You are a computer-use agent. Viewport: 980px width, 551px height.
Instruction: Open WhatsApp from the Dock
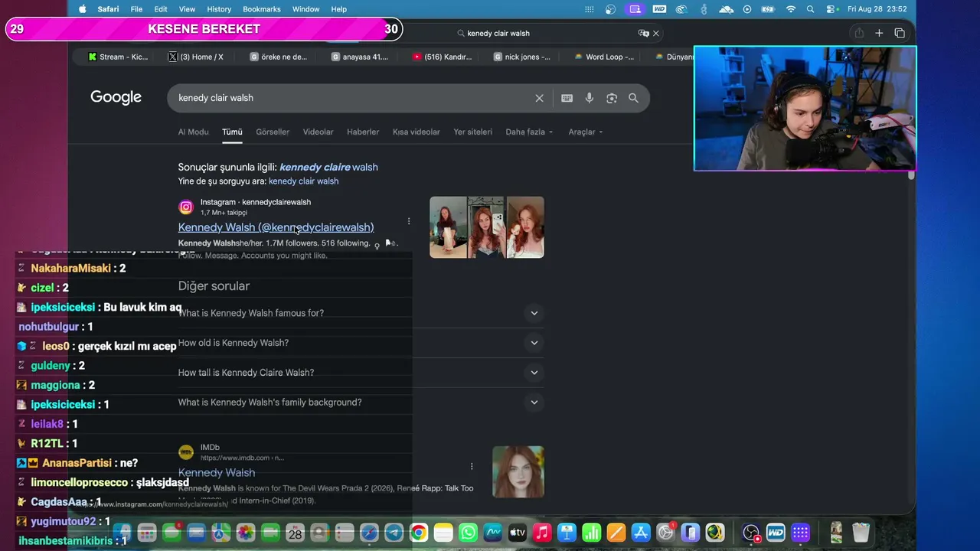point(468,533)
